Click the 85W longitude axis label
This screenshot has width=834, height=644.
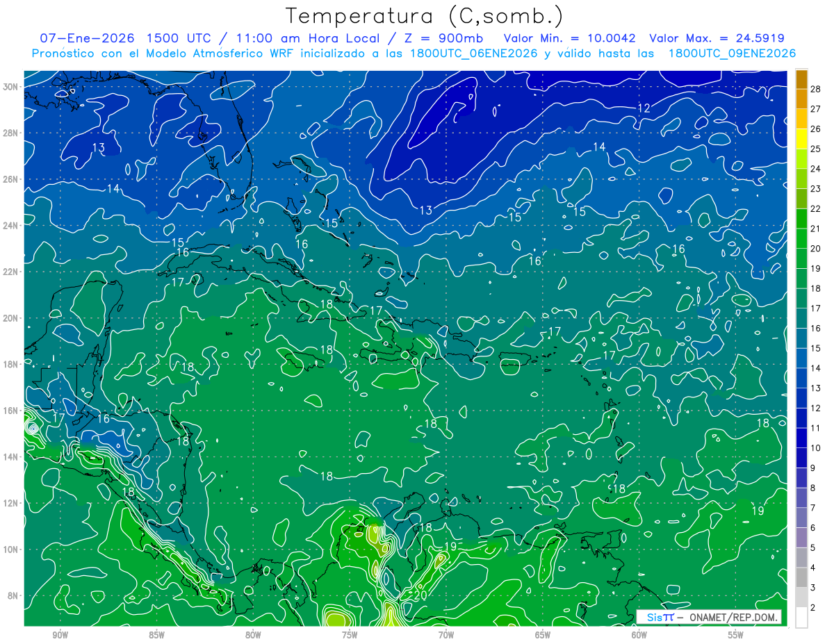(x=156, y=635)
